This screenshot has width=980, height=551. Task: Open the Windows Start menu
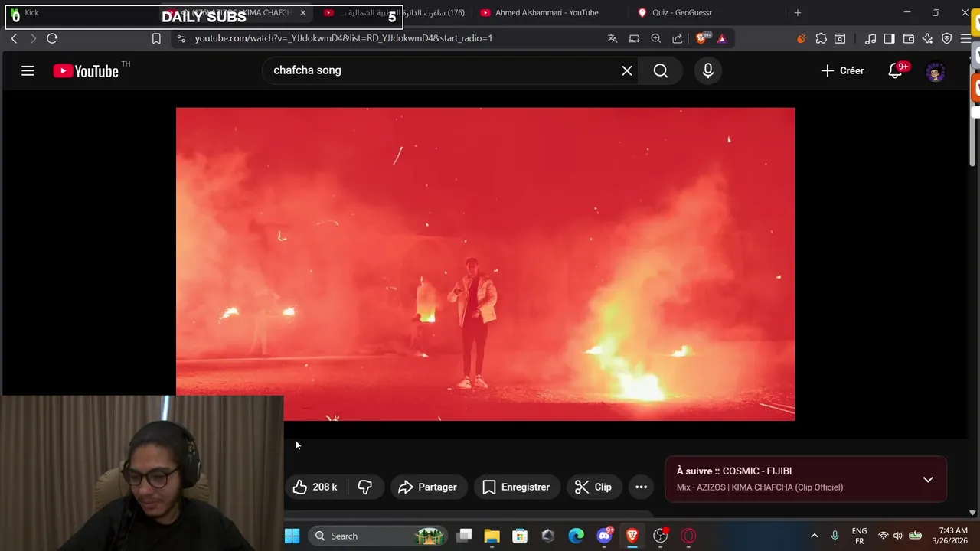(292, 536)
